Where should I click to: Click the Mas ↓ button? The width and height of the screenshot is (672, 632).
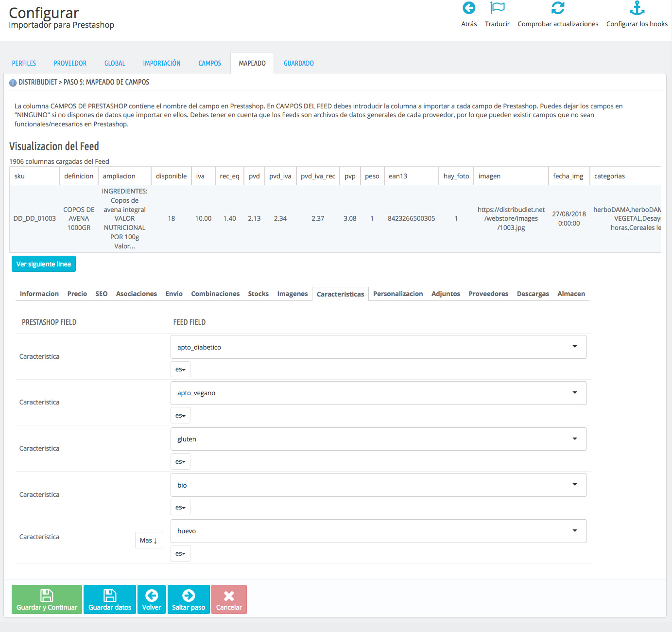click(149, 540)
